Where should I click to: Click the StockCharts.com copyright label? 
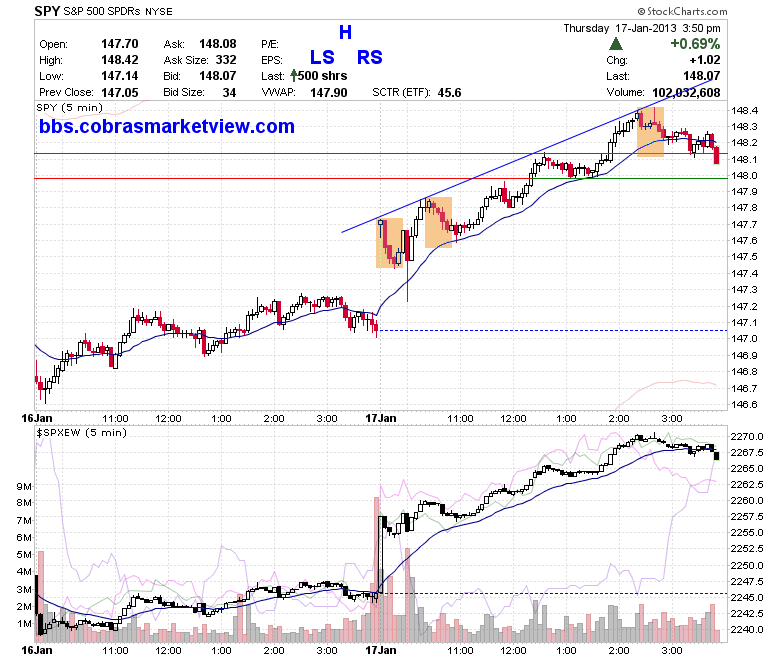click(682, 11)
